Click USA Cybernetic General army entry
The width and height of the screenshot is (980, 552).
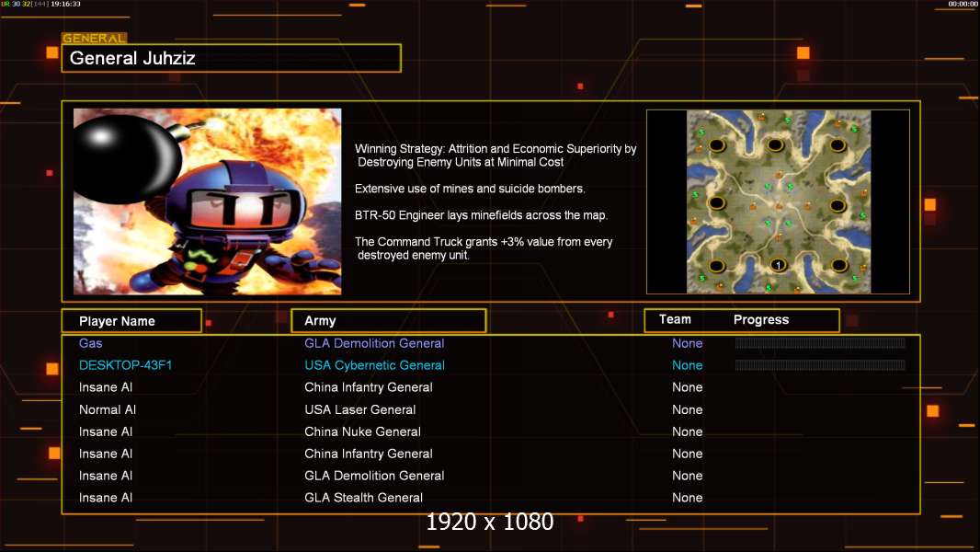click(374, 365)
